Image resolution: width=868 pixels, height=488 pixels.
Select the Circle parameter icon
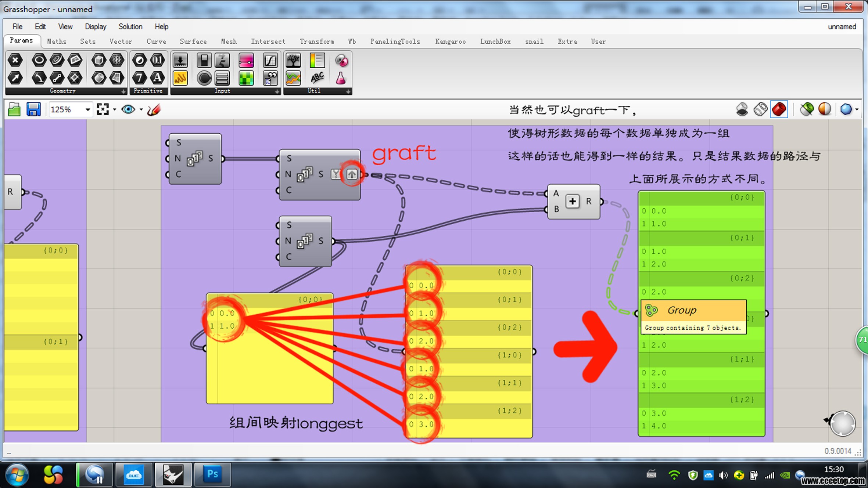click(39, 60)
